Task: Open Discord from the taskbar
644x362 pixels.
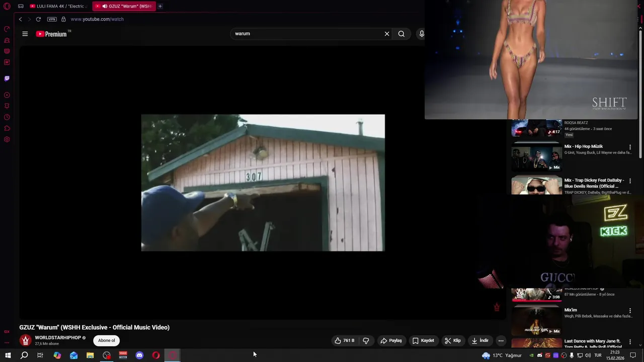Action: coord(139,355)
